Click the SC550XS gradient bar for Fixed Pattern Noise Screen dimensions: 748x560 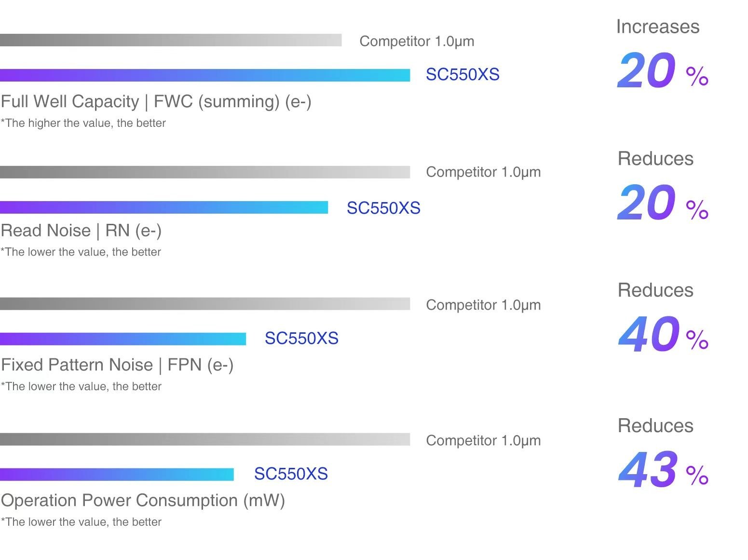coord(123,339)
